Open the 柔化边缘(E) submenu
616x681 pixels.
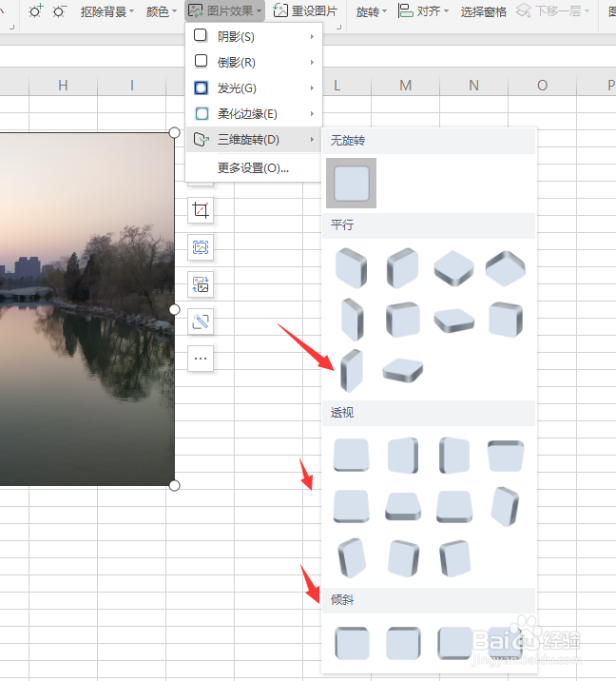click(x=254, y=113)
